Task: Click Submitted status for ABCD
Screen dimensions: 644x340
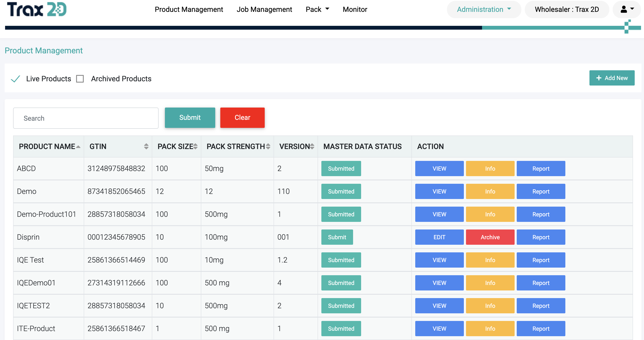Action: click(341, 169)
